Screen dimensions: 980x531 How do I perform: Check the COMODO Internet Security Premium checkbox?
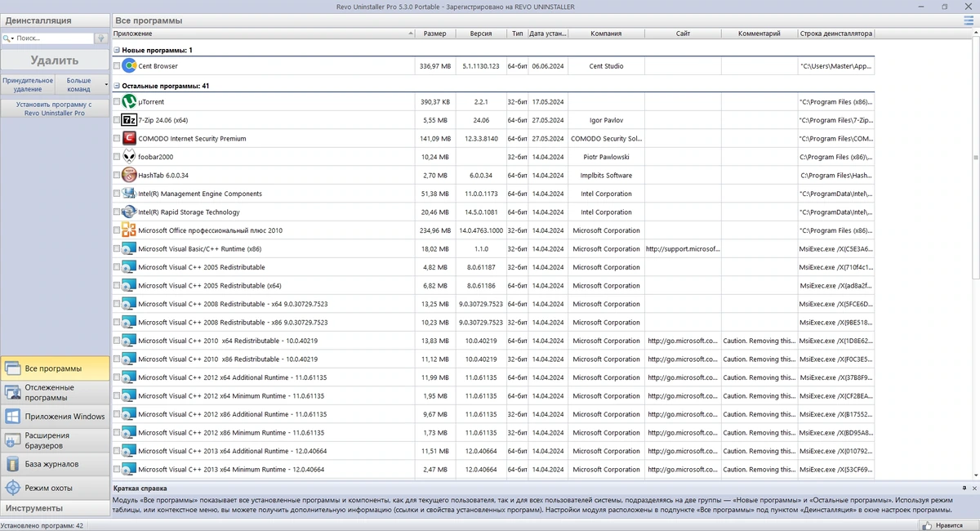click(117, 139)
